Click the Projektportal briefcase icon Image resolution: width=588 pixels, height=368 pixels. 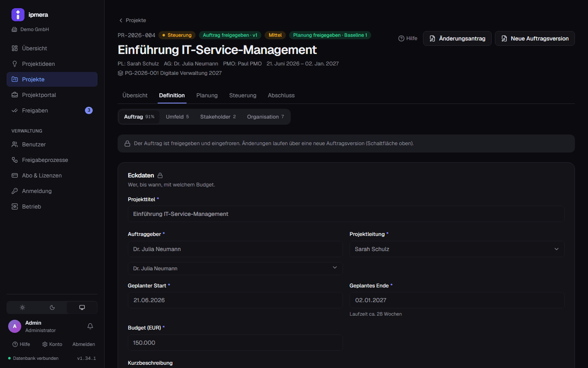point(15,95)
